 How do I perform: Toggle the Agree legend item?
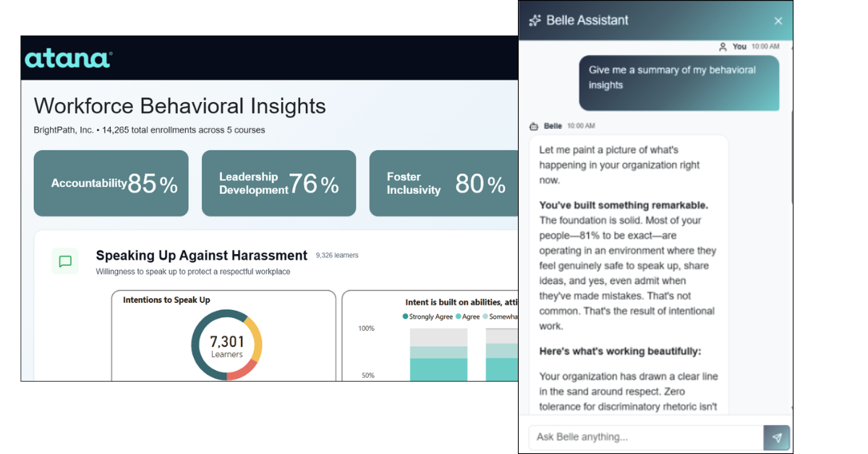point(467,316)
